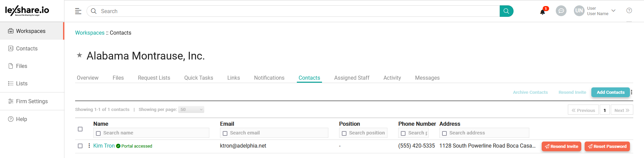Image resolution: width=644 pixels, height=158 pixels.
Task: Open the kebab menu beside Add Contacts
Action: 632,92
